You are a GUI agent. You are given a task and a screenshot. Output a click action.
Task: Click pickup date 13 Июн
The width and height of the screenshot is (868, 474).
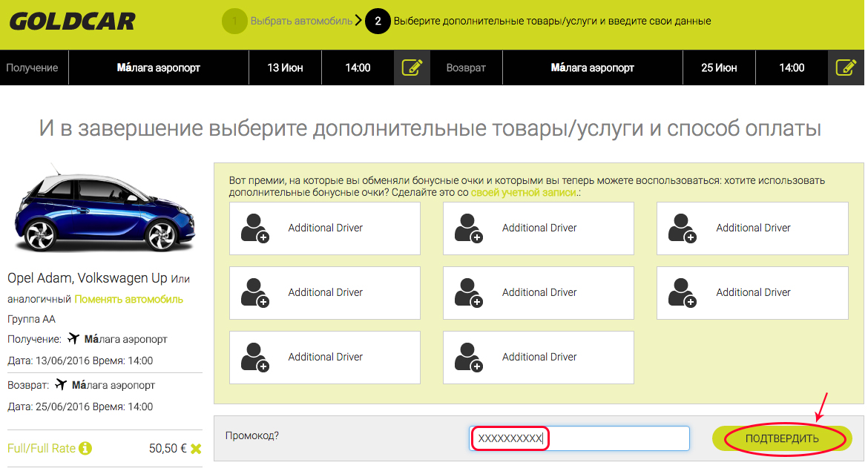pyautogui.click(x=285, y=68)
